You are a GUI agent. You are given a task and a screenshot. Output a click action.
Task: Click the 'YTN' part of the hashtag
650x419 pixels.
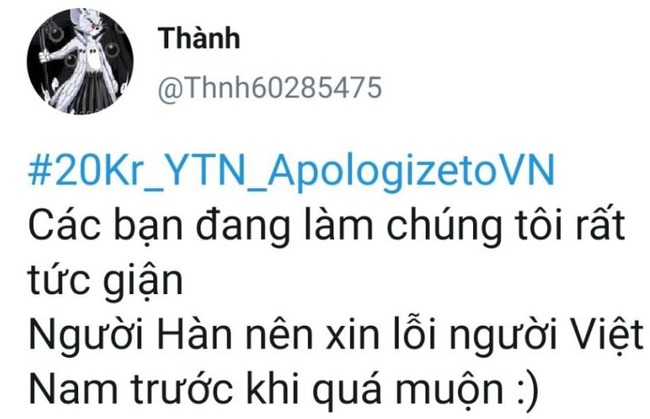pos(201,170)
